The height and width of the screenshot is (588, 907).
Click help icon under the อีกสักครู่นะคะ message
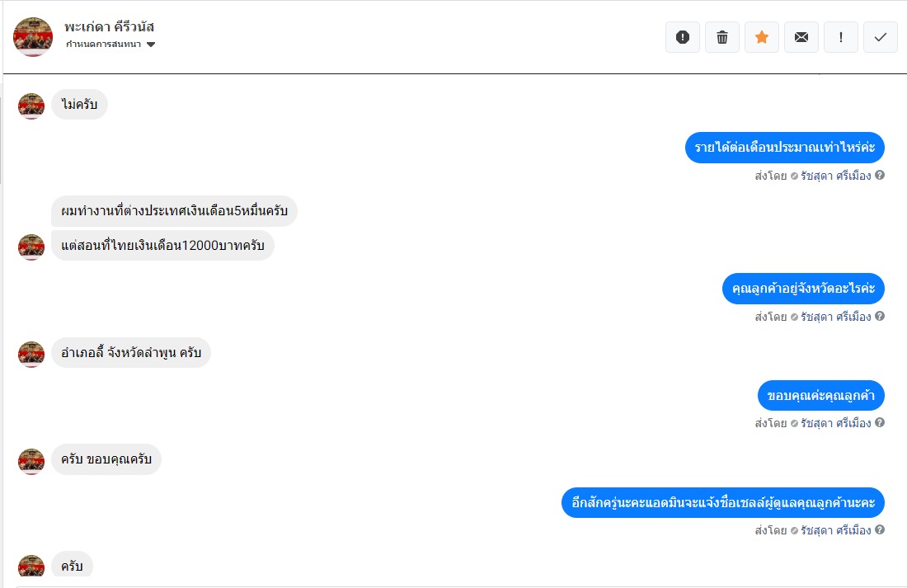coord(880,530)
